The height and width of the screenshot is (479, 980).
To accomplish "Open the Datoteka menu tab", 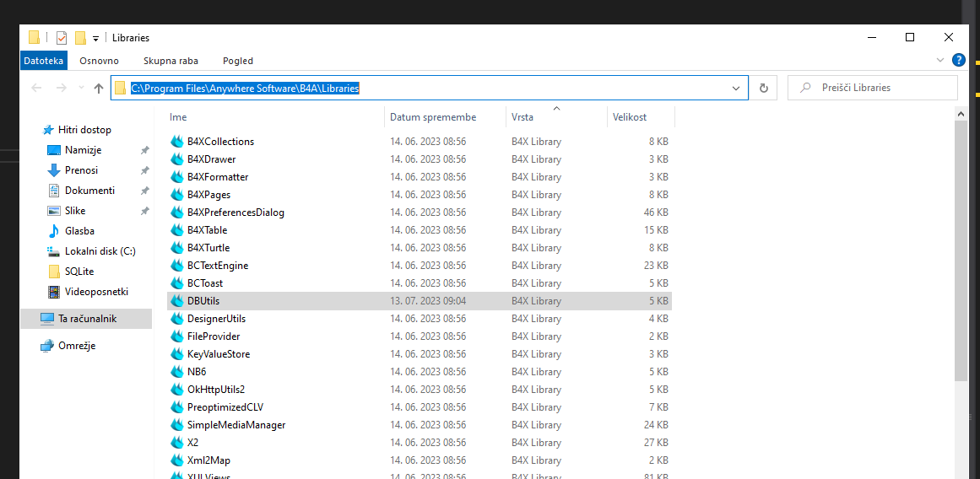I will point(44,61).
